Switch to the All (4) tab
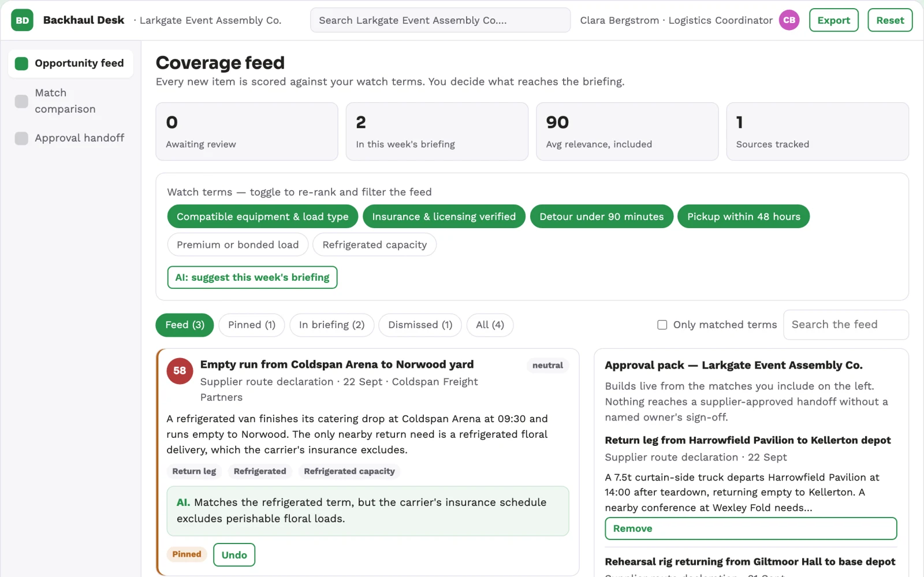 click(x=490, y=325)
